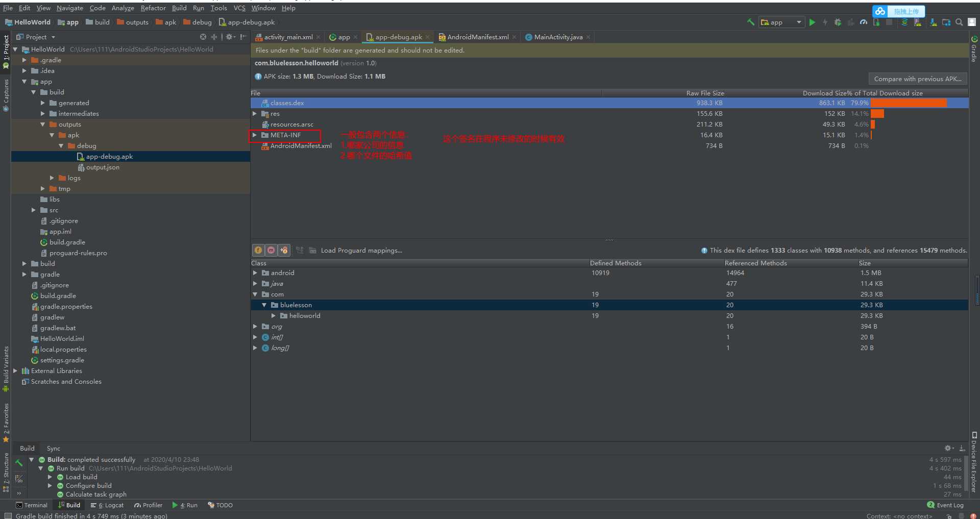The image size is (980, 519).
Task: Expand the Load build step in Build panel
Action: pos(50,477)
